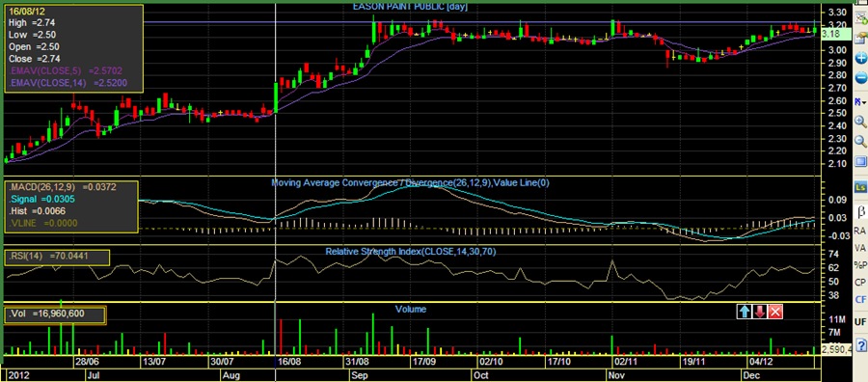The height and width of the screenshot is (382, 868).
Task: Click the magnifier zoom-in icon
Action: [x=861, y=122]
